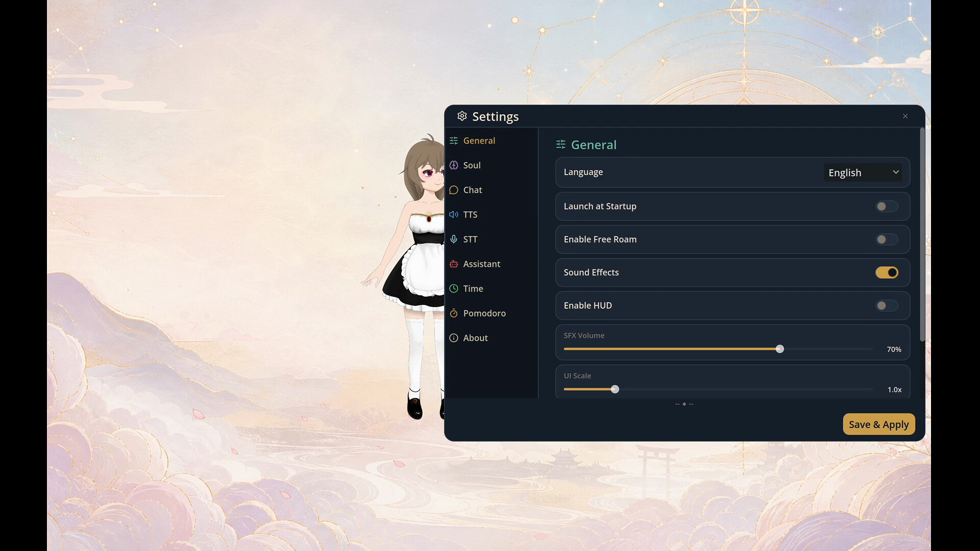Click the General sliders icon in sidebar
The width and height of the screenshot is (980, 551).
click(x=454, y=140)
